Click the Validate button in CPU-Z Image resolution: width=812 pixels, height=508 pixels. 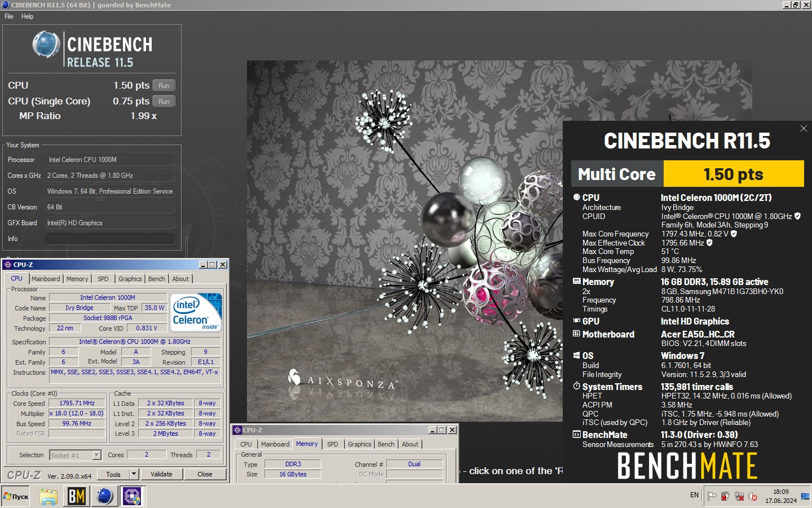161,474
